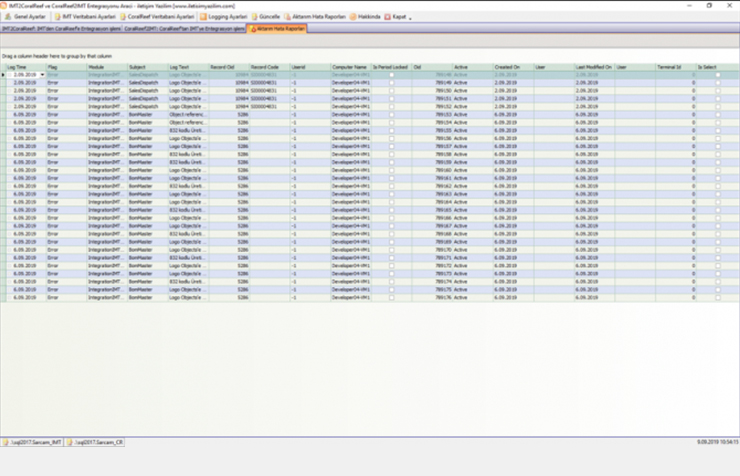Click the first row's indicator arrow
This screenshot has height=476, width=740.
[x=4, y=75]
